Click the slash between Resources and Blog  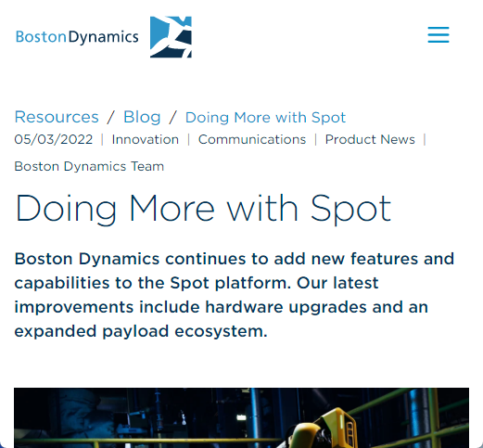(111, 118)
